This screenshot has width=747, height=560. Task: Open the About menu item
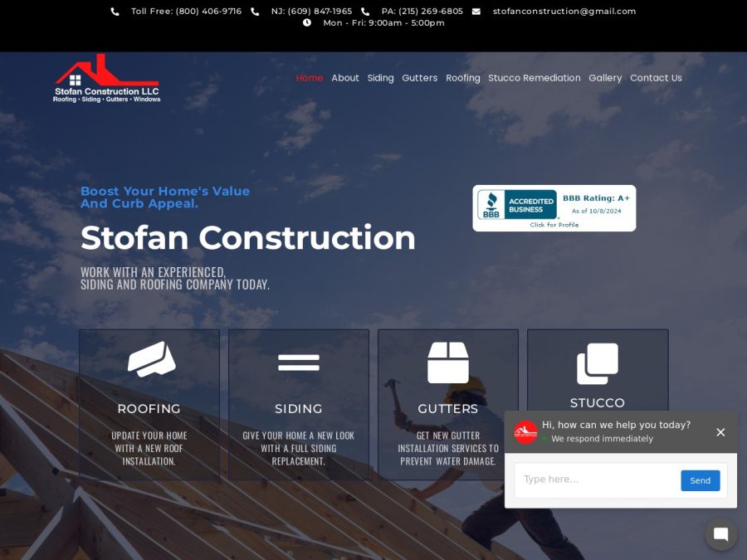[x=345, y=78]
